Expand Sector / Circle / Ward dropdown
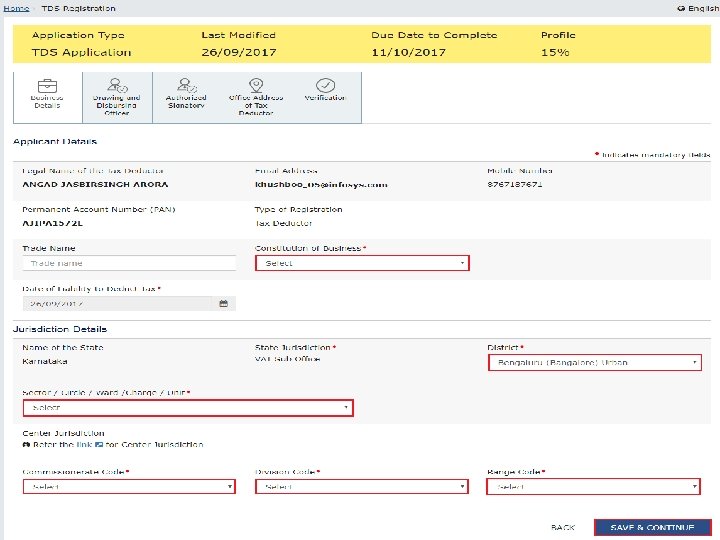 188,408
